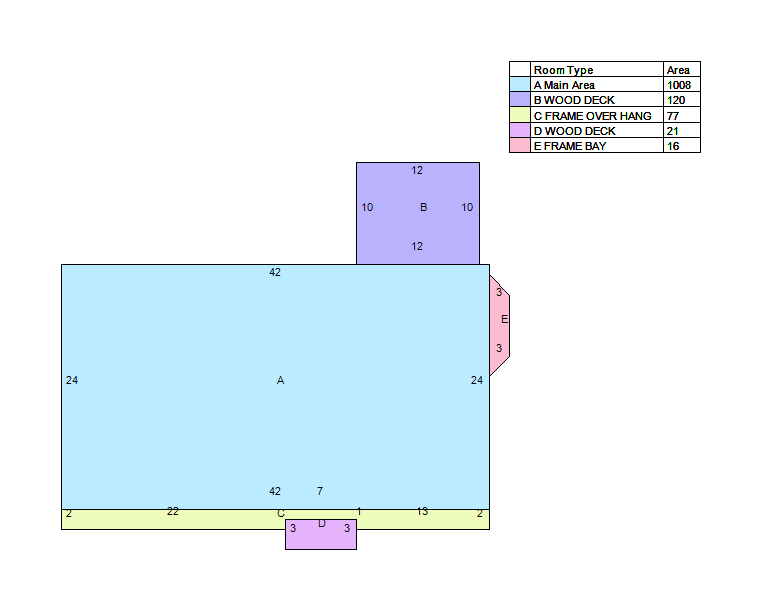This screenshot has height=611, width=762.
Task: Click the left 24 dimension of area A
Action: pos(72,380)
